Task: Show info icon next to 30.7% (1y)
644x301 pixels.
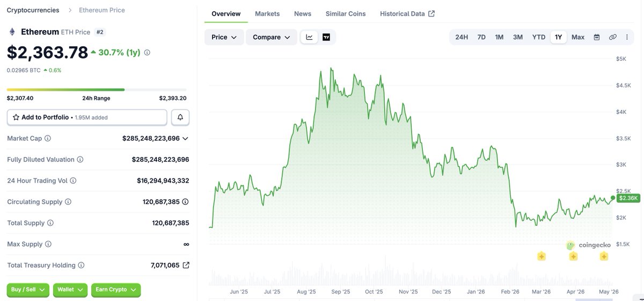Action: tap(147, 53)
